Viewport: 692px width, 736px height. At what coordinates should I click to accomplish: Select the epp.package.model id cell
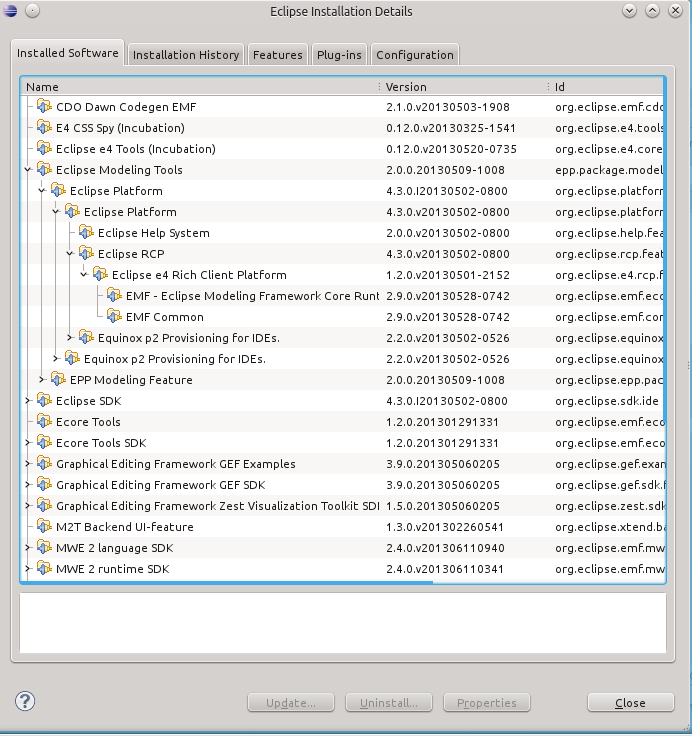tap(609, 170)
